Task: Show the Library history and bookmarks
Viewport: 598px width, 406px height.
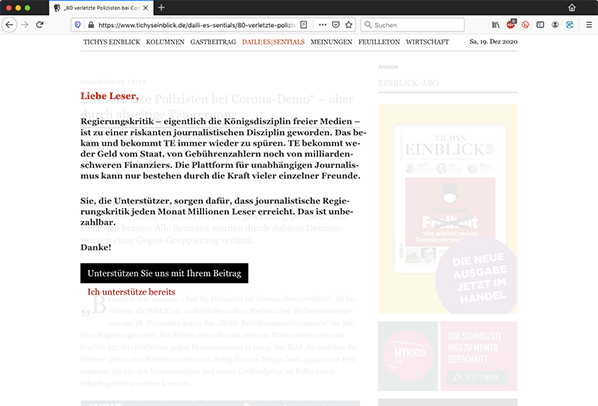Action: click(x=496, y=25)
